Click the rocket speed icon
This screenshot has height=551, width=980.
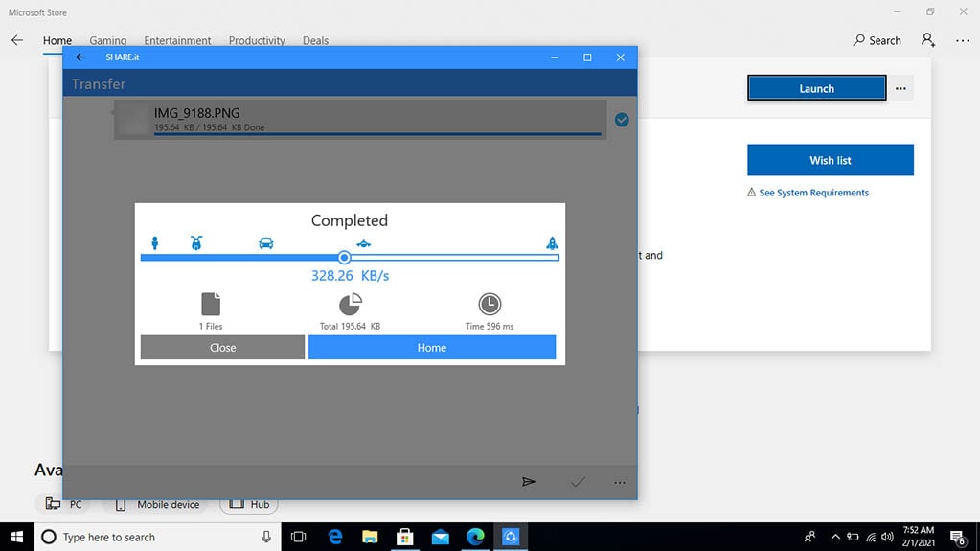[552, 242]
